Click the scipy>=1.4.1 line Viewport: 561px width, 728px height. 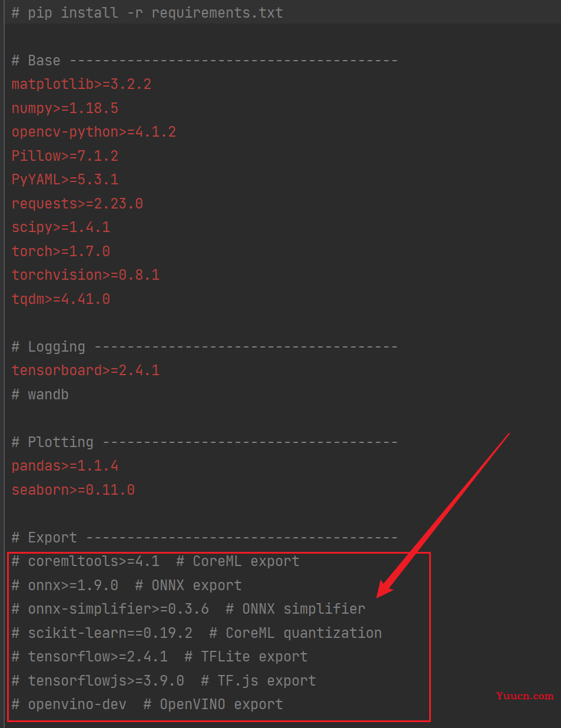click(x=61, y=227)
